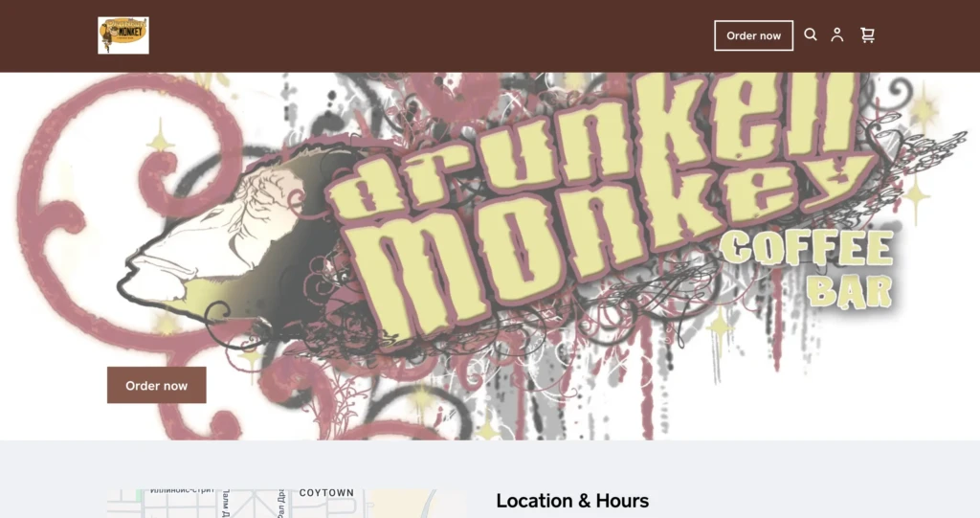Select the Location & Hours heading

(572, 501)
